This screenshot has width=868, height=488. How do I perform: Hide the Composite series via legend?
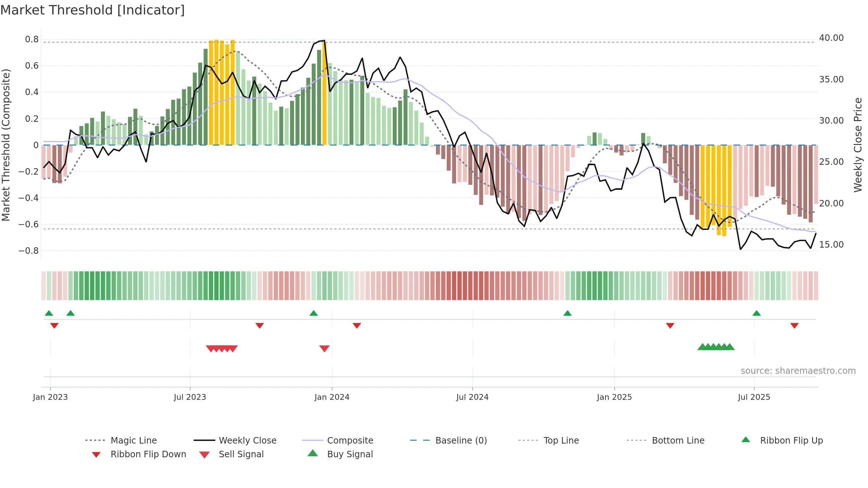click(338, 440)
